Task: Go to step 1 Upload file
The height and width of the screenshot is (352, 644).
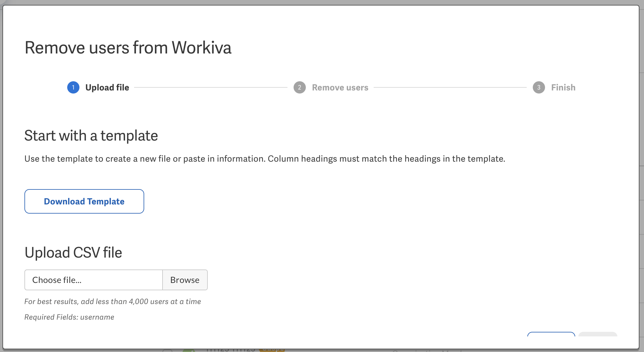Action: (98, 87)
